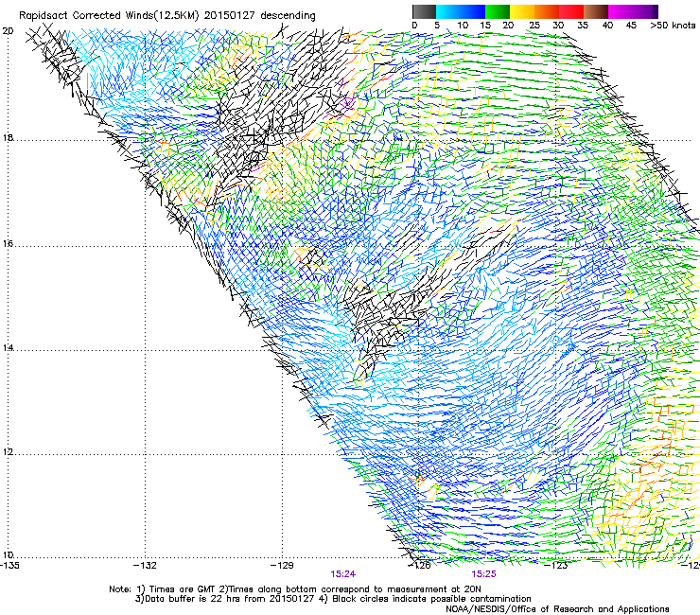Click the yellow 20-25 knots legend swatch
The image size is (700, 615).
(522, 11)
